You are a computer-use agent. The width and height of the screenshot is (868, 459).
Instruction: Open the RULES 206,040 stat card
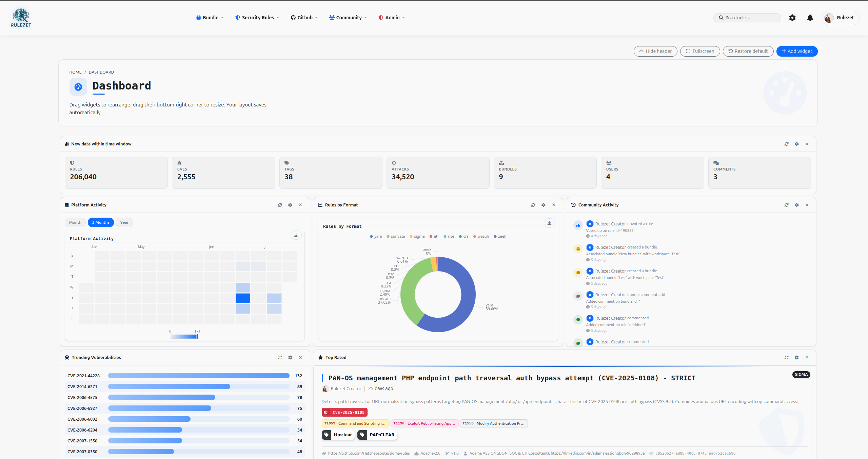point(116,173)
